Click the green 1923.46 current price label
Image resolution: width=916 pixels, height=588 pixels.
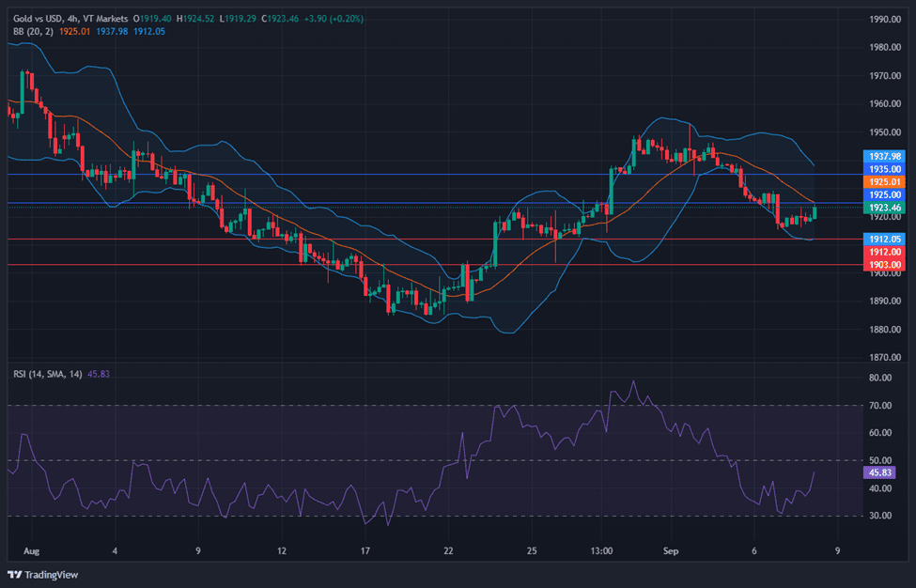tap(883, 207)
